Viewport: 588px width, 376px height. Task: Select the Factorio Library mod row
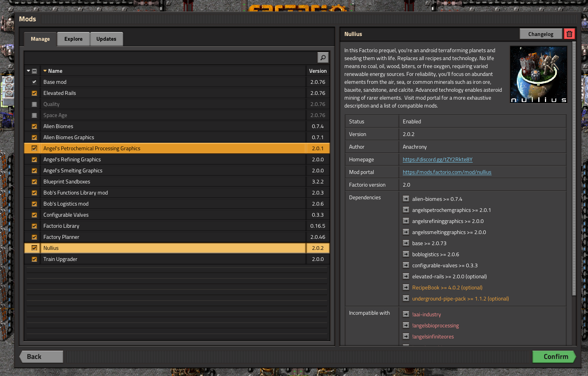(x=177, y=226)
